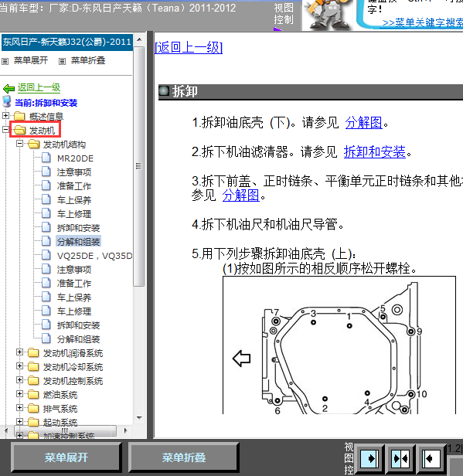This screenshot has width=463, height=476.
Task: Click the sidebar vertical scrollbar thumb
Action: click(139, 166)
